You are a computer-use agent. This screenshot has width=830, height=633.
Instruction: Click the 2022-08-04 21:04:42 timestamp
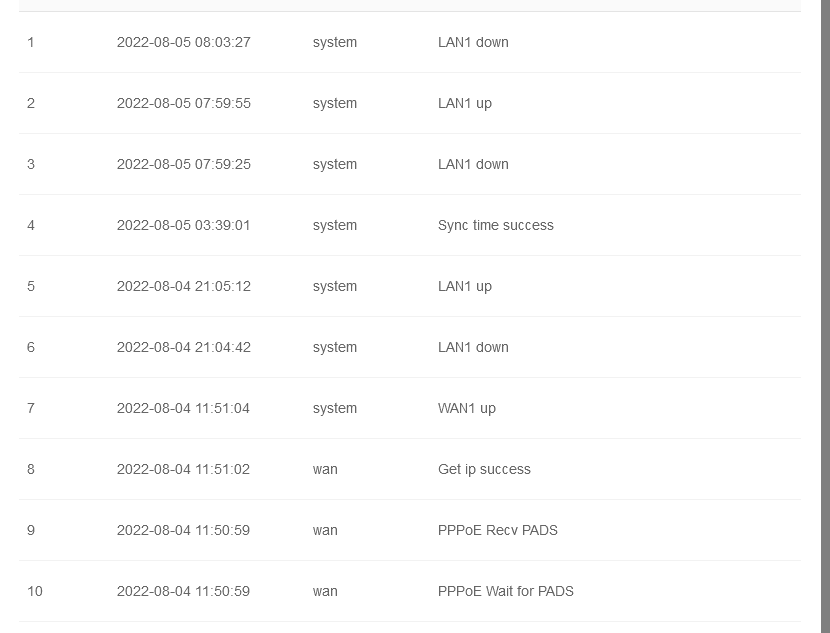tap(183, 347)
